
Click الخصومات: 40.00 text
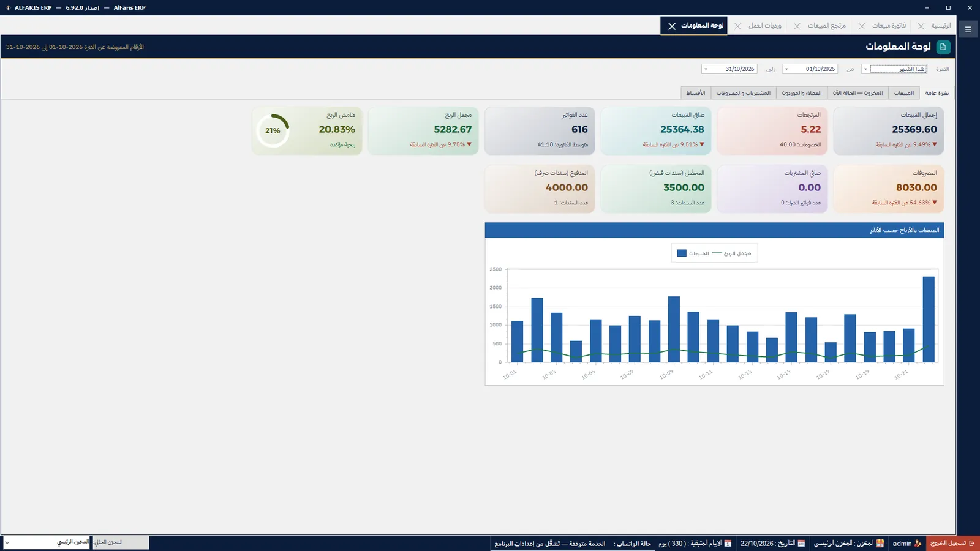coord(800,144)
